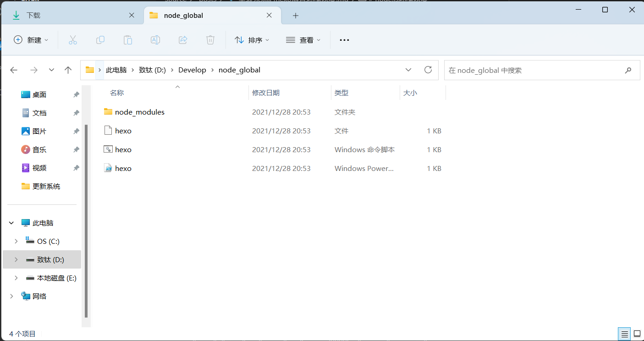Image resolution: width=644 pixels, height=341 pixels.
Task: Add a new tab with plus
Action: tap(296, 16)
